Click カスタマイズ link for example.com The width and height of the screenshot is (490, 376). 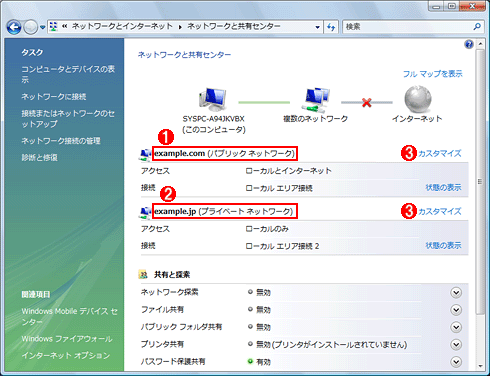440,153
